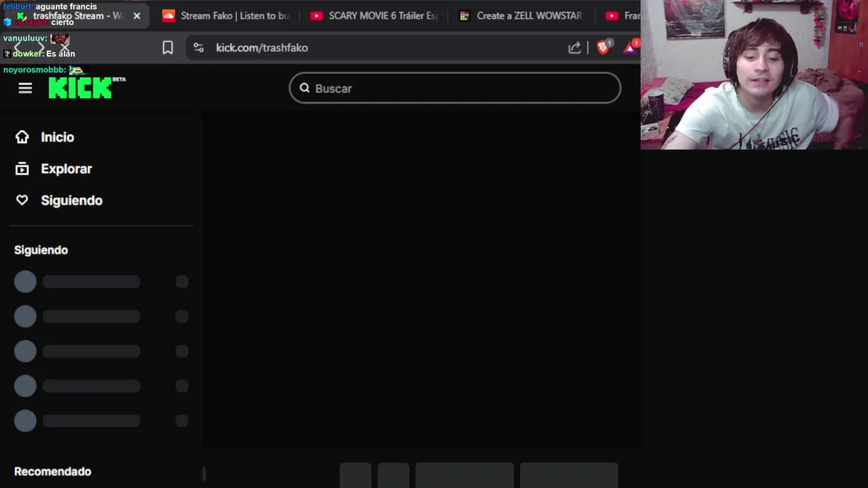This screenshot has height=488, width=868.
Task: Open the hamburger sidebar menu
Action: (25, 88)
